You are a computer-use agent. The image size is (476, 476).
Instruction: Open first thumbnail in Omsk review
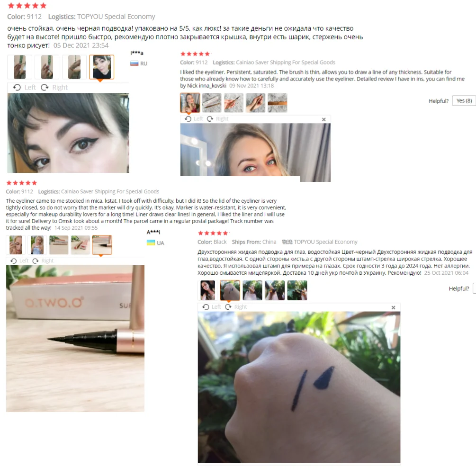pos(16,245)
